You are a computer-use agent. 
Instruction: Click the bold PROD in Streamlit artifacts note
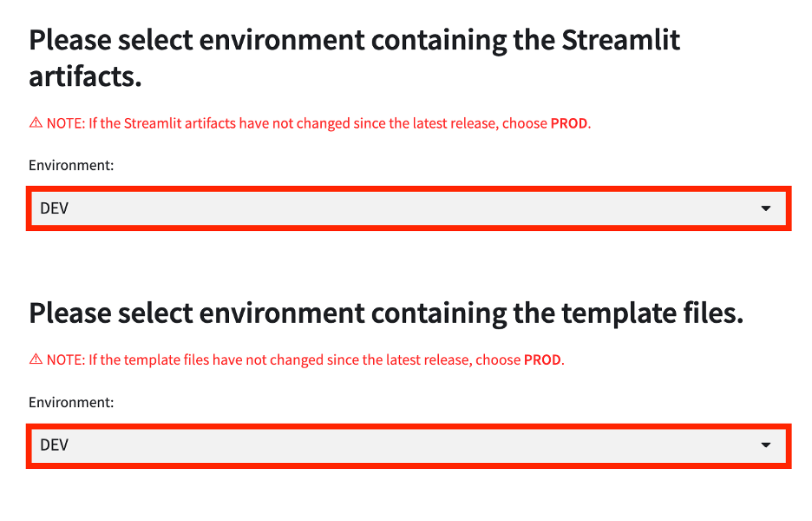[569, 123]
